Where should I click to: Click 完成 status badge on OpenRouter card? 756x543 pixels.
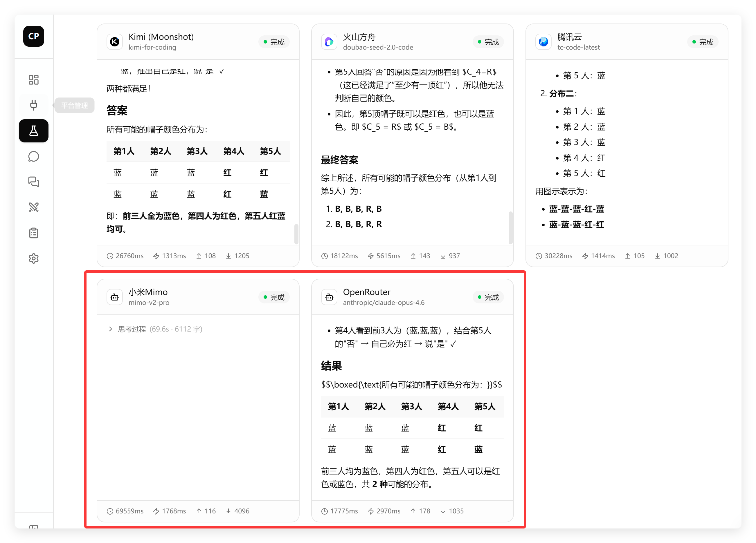click(488, 297)
